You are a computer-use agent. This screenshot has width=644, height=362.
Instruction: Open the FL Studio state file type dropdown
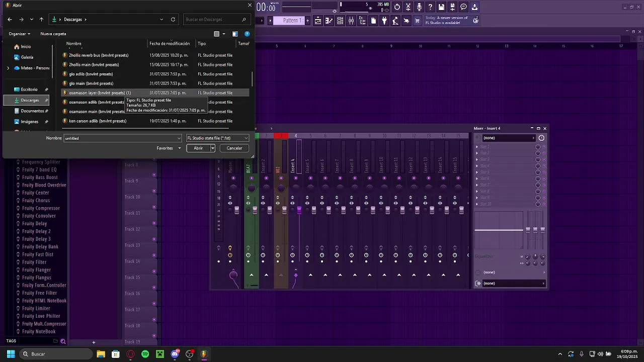pyautogui.click(x=217, y=138)
